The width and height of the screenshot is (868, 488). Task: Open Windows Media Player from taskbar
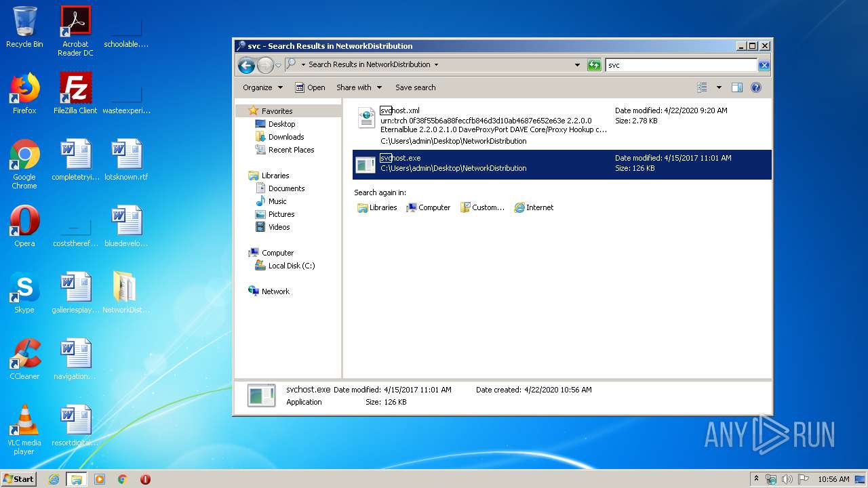tap(100, 479)
